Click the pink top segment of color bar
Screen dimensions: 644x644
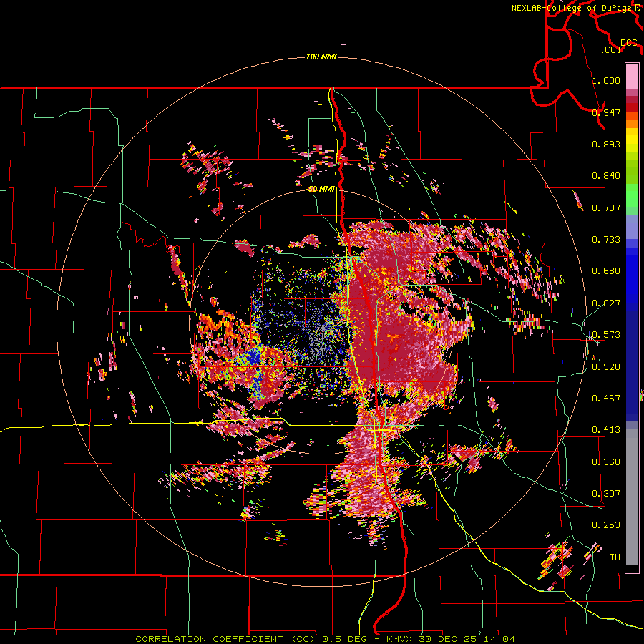pyautogui.click(x=632, y=76)
